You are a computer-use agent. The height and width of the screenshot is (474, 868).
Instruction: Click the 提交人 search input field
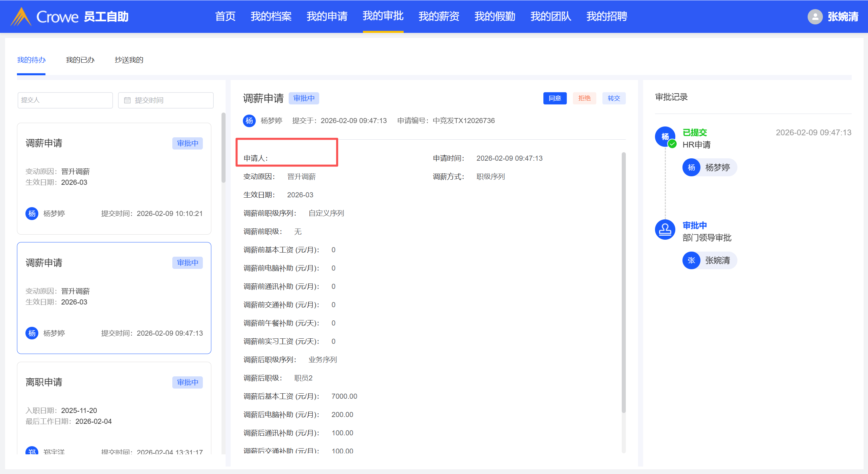[65, 100]
